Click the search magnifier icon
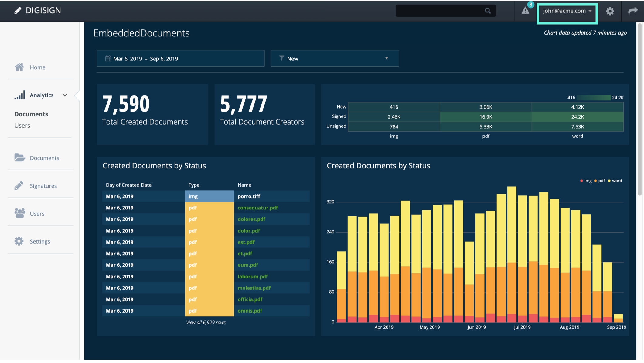Image resolution: width=644 pixels, height=363 pixels. (x=488, y=11)
